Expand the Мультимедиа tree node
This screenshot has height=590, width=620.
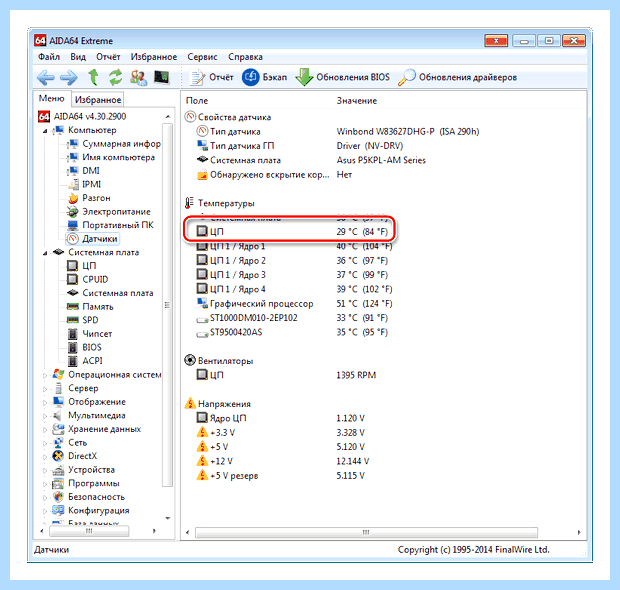pyautogui.click(x=45, y=416)
